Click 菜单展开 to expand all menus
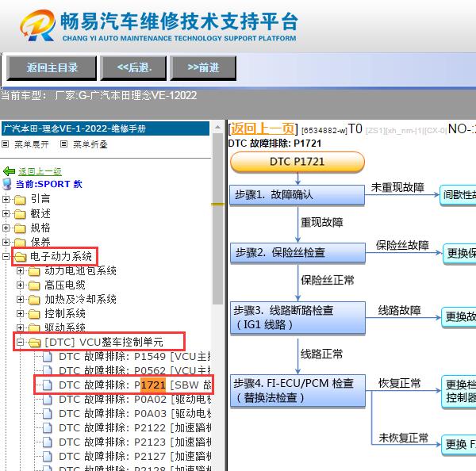 tap(32, 144)
